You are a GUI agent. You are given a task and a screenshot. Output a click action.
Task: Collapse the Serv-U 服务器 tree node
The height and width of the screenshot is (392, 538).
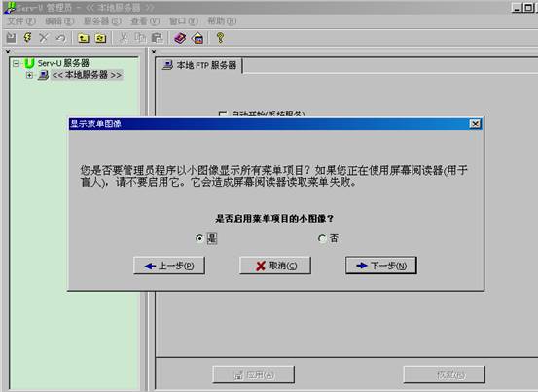point(16,63)
